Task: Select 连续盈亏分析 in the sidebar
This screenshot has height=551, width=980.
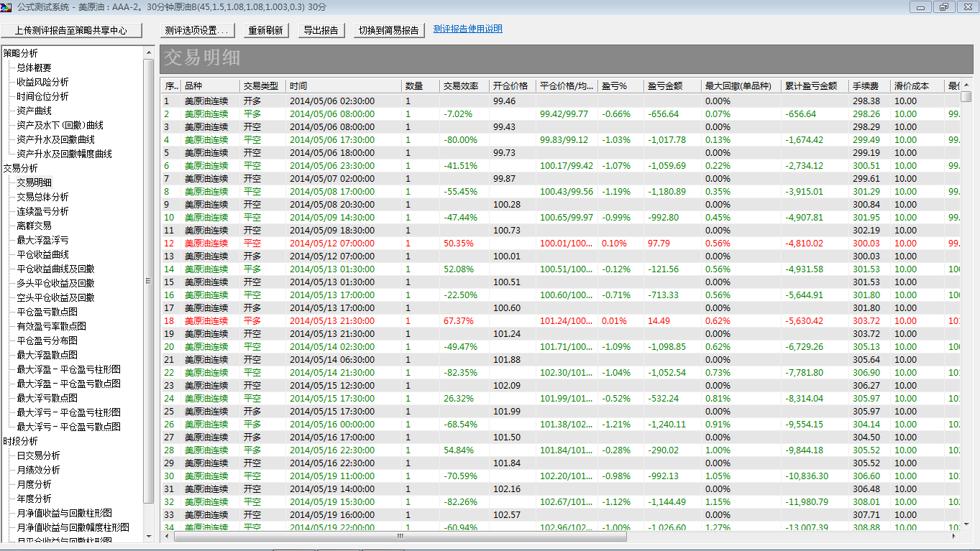Action: 42,211
